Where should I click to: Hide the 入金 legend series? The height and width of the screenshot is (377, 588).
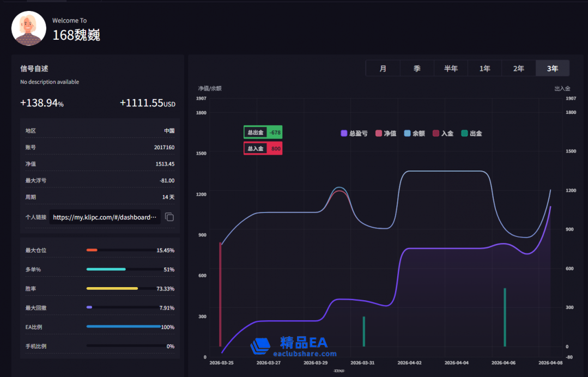[443, 133]
